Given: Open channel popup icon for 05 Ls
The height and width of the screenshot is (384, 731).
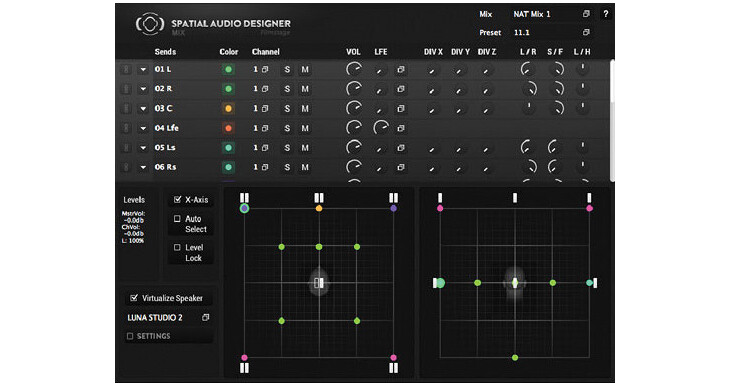Looking at the screenshot, I should tap(265, 148).
